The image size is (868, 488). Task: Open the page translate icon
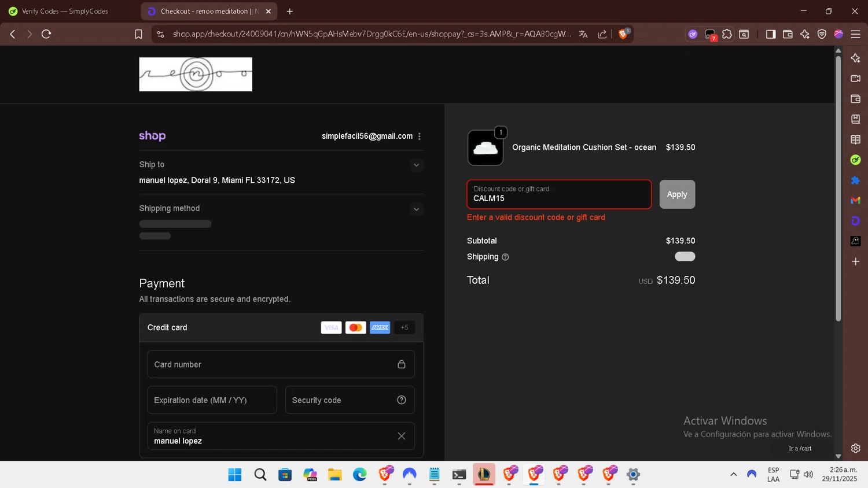[x=583, y=34]
